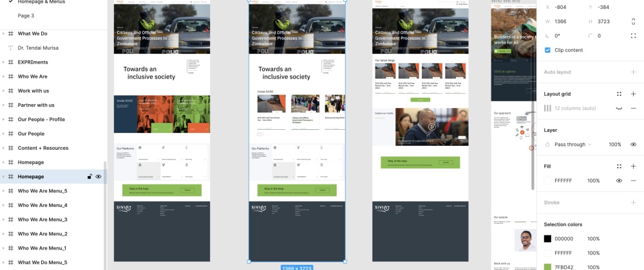Expand the Partner with us layer arrow
This screenshot has height=270, width=644.
(3, 105)
